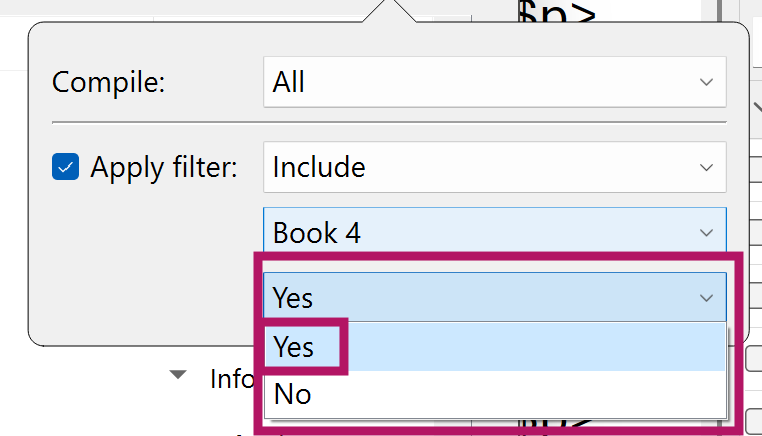Open the Include filter mode dropdown
Image resolution: width=762 pixels, height=436 pixels.
click(x=495, y=167)
